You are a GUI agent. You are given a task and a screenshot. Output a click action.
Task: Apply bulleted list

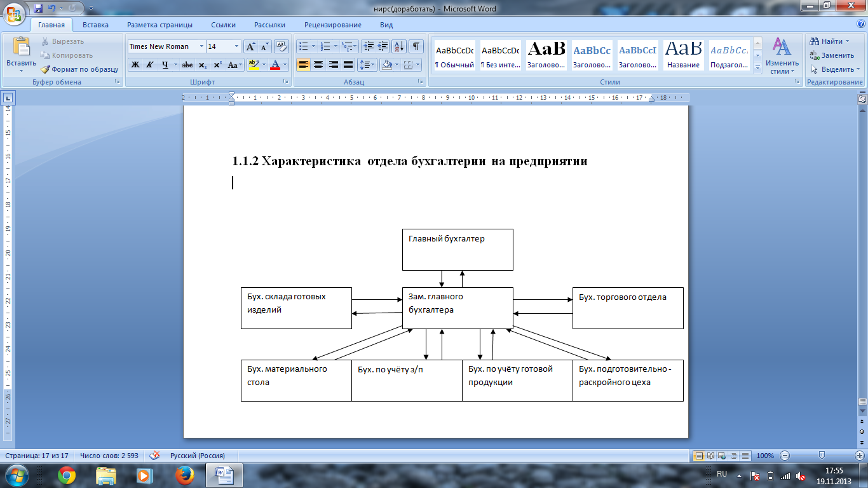coord(304,46)
